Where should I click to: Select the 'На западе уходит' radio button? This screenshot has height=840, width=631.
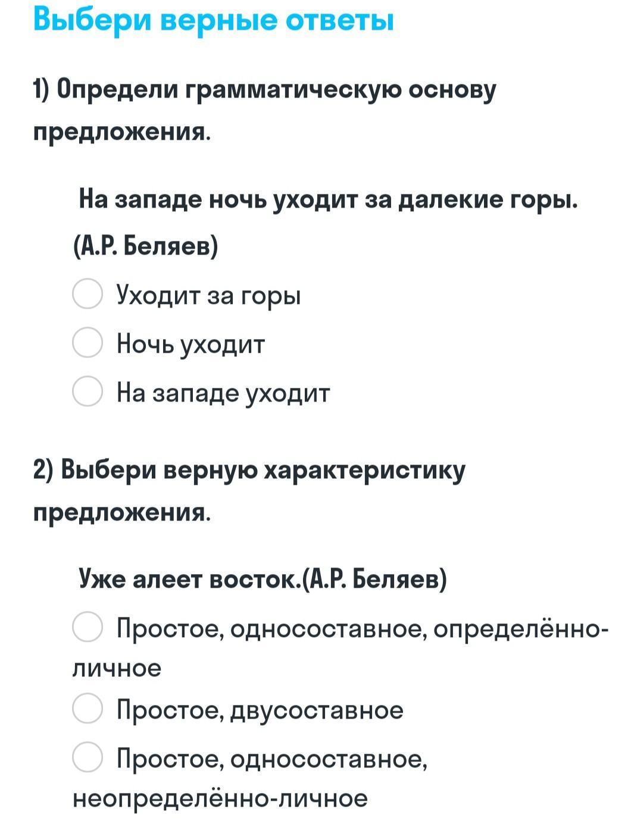[88, 391]
